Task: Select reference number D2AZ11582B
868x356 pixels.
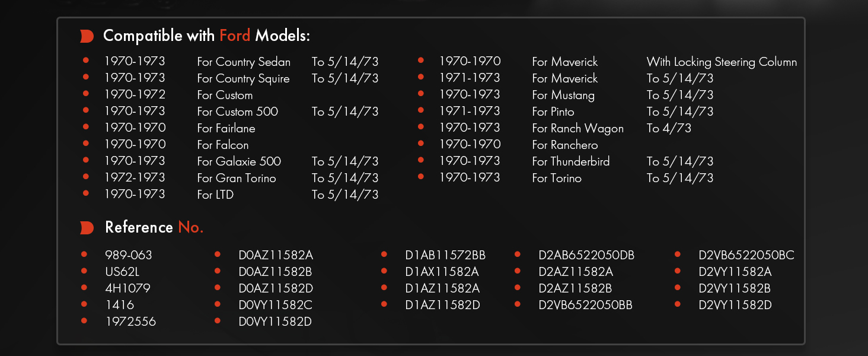Action: (576, 288)
